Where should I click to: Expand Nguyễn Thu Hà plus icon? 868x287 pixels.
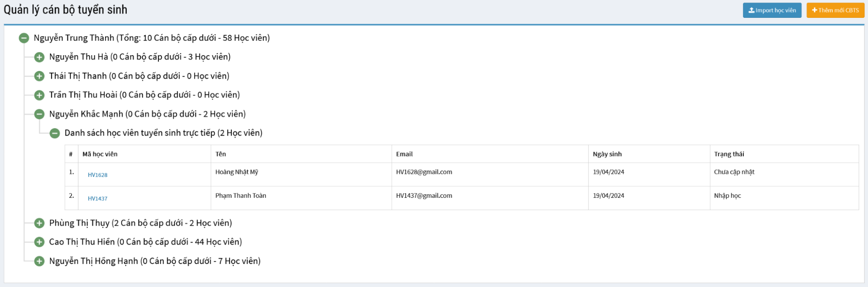(40, 57)
